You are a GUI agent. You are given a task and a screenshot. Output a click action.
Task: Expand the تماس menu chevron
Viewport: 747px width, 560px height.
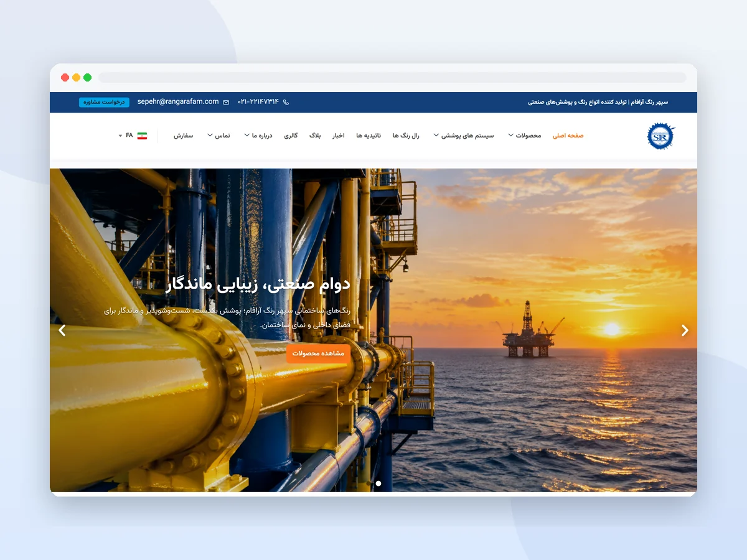click(x=210, y=136)
